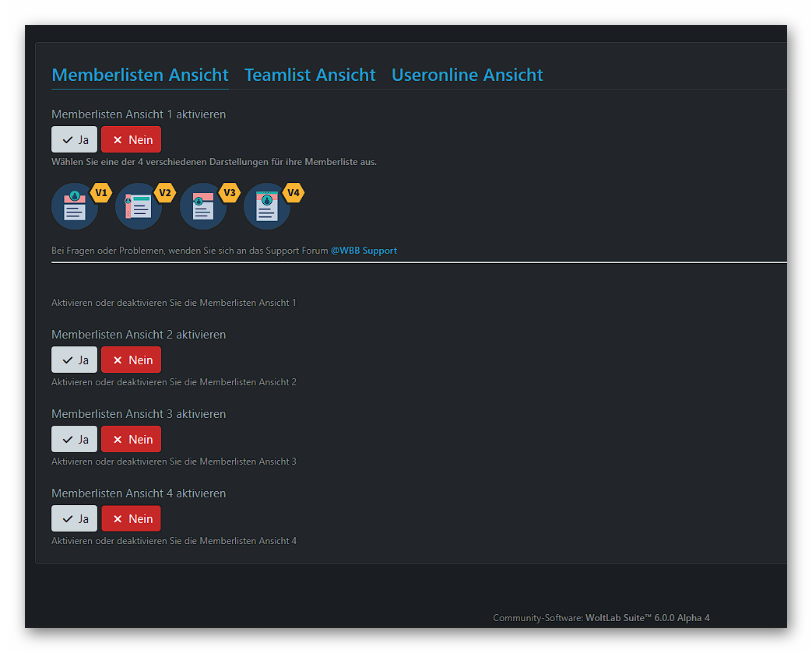Click the V3 member list layout icon
This screenshot has width=812, height=653.
[203, 207]
